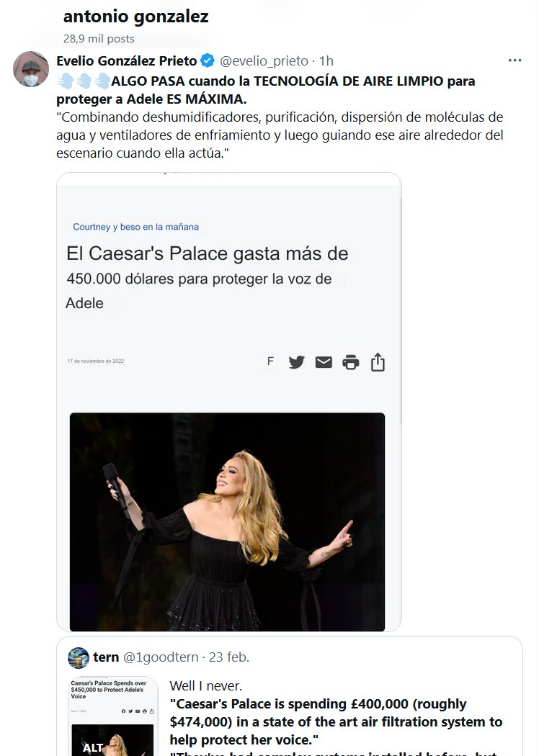This screenshot has width=539, height=756.
Task: Open the @evelio_prieto handle link
Action: tap(264, 60)
